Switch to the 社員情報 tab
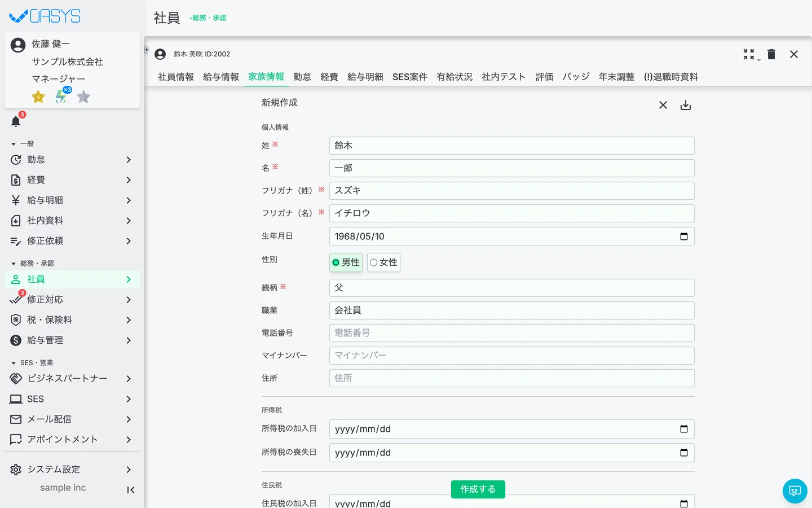812x508 pixels. (176, 77)
